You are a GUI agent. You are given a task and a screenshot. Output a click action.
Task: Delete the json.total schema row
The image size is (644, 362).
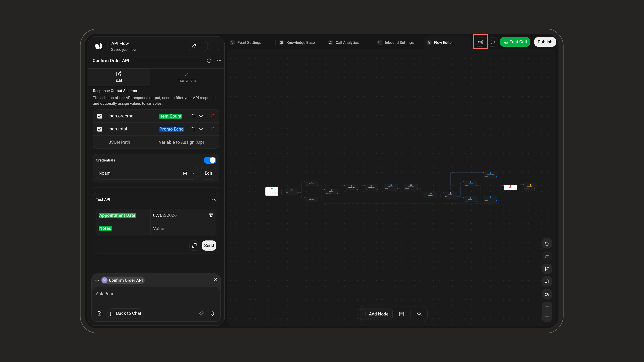pyautogui.click(x=213, y=129)
